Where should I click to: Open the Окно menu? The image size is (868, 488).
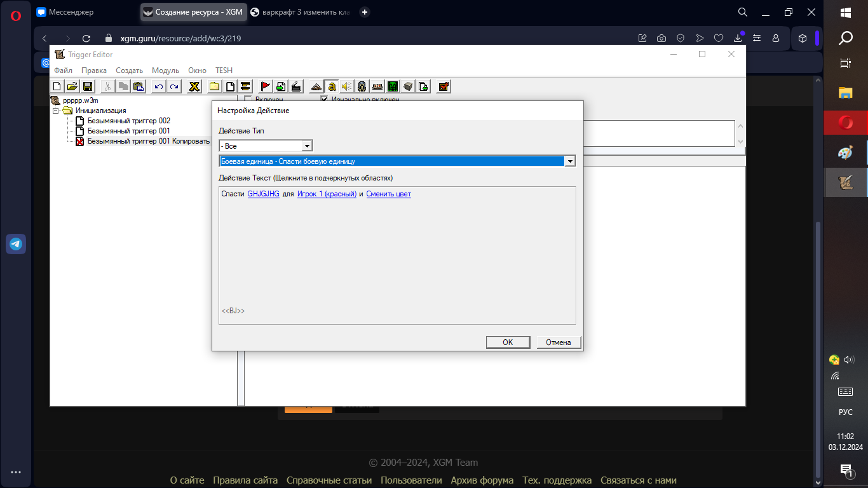(198, 71)
